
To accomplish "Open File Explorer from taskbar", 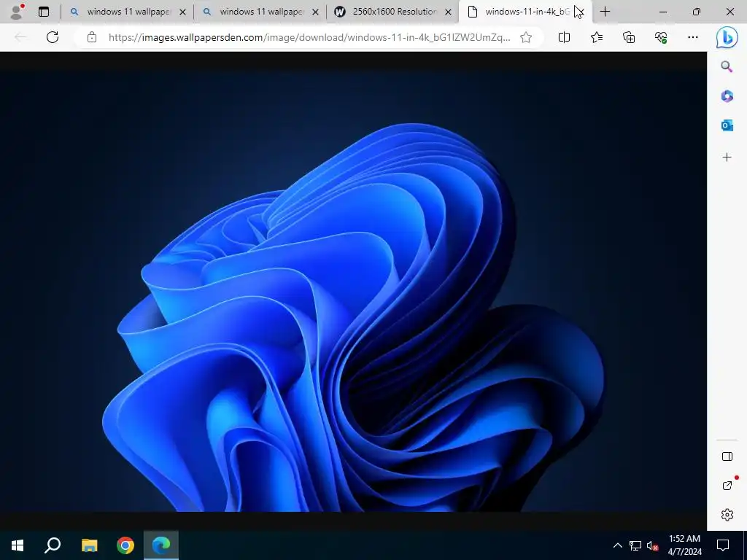I will point(89,545).
